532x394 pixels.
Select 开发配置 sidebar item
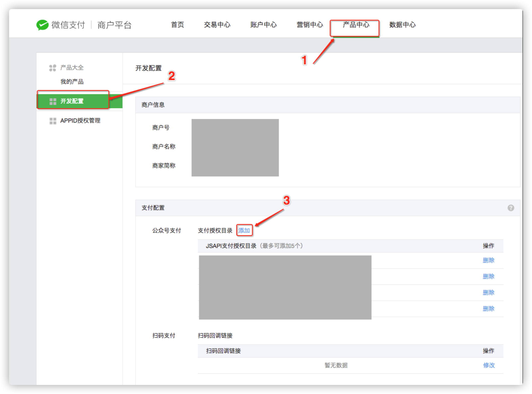[x=80, y=101]
